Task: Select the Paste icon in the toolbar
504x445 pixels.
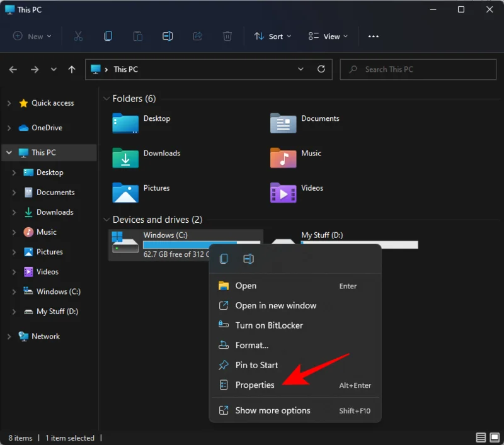Action: click(x=138, y=36)
